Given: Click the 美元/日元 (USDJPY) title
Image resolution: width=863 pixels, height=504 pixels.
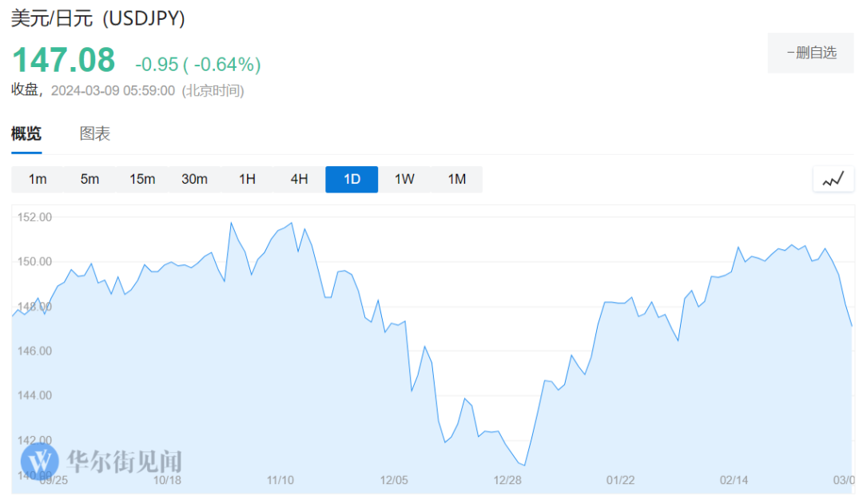Looking at the screenshot, I should point(97,19).
